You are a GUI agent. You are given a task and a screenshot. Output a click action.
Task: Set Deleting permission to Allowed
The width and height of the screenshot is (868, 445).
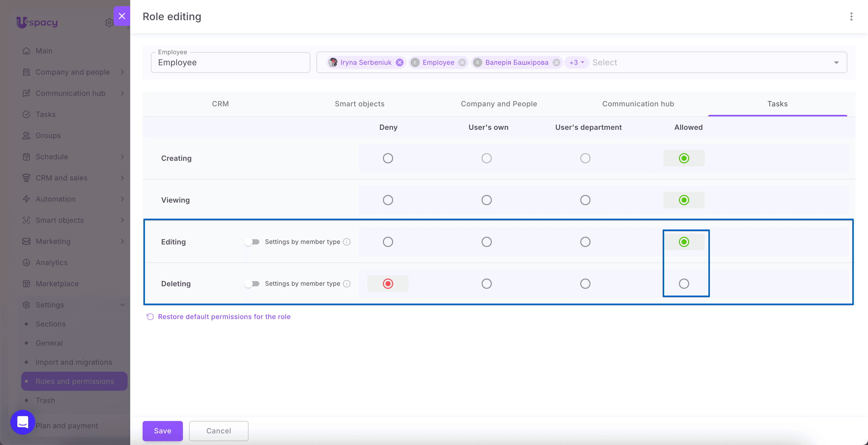pyautogui.click(x=684, y=284)
